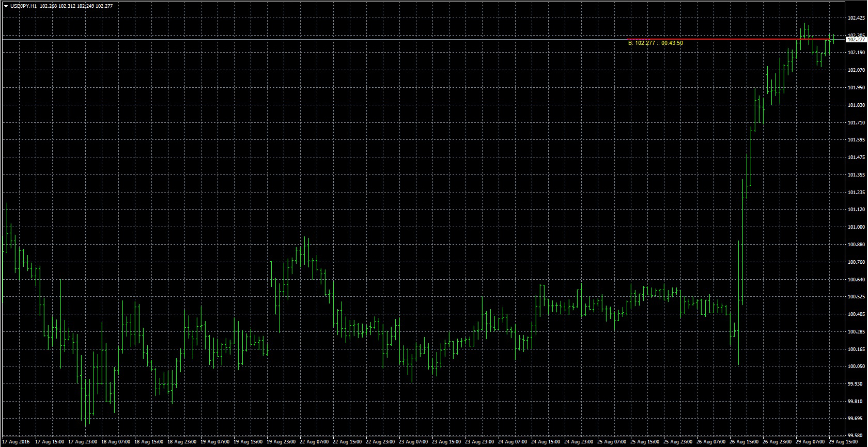The width and height of the screenshot is (868, 447).
Task: Click the 101.830 price scale label
Action: [x=856, y=105]
